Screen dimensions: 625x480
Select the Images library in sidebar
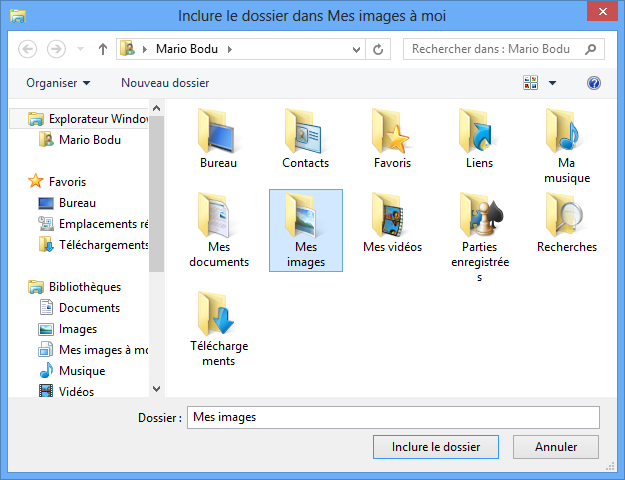68,329
